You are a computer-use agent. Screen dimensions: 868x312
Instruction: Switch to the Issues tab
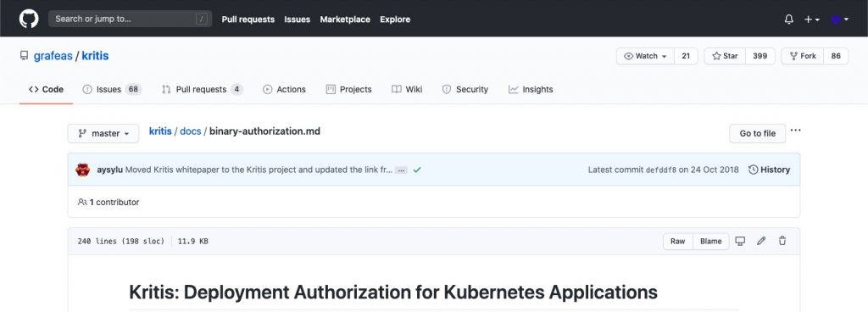click(x=112, y=89)
